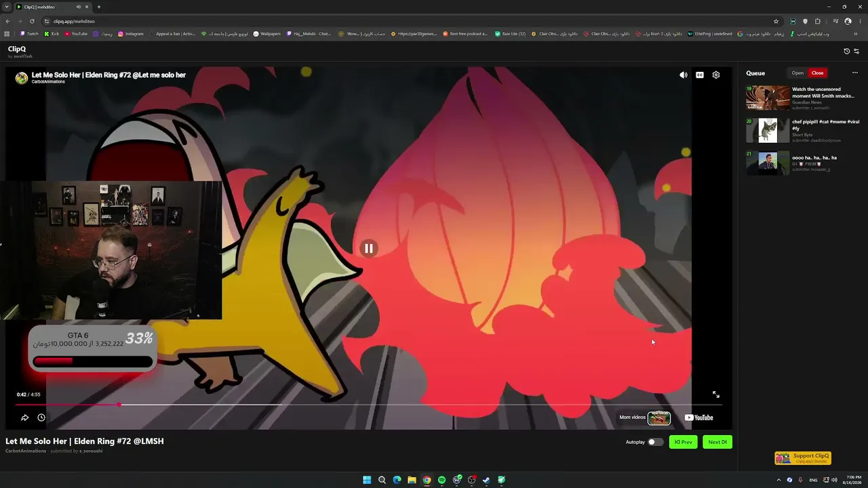The height and width of the screenshot is (488, 868).
Task: Set the queue to Open
Action: coord(797,73)
